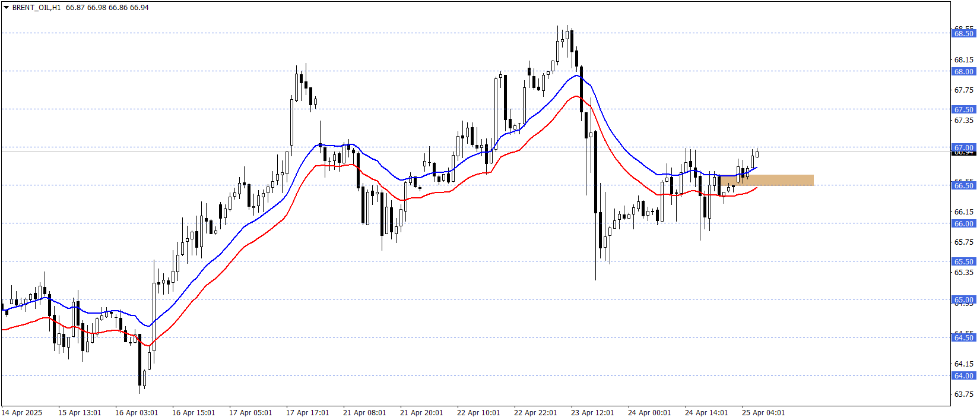The height and width of the screenshot is (420, 980).
Task: Click the 23 Apr 12:01 time label
Action: point(592,412)
